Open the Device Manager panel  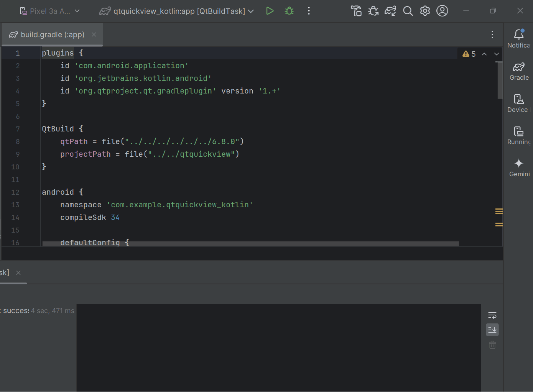pyautogui.click(x=518, y=103)
